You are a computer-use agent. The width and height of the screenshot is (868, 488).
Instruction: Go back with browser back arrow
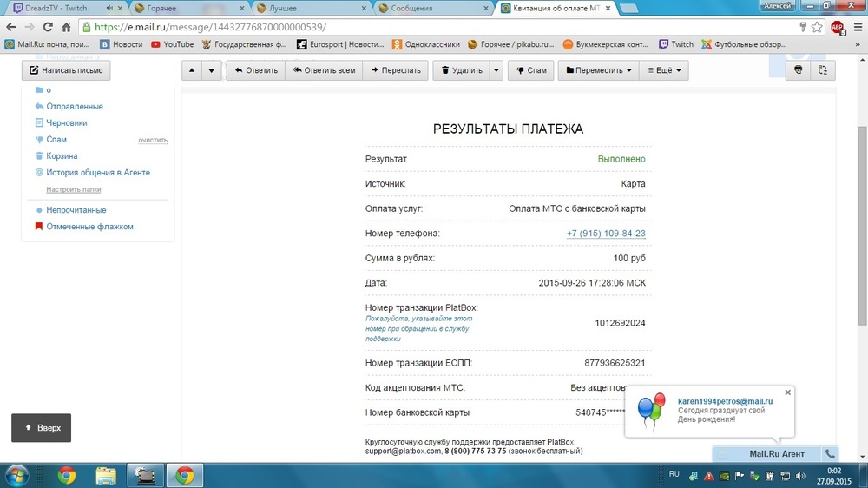11,27
